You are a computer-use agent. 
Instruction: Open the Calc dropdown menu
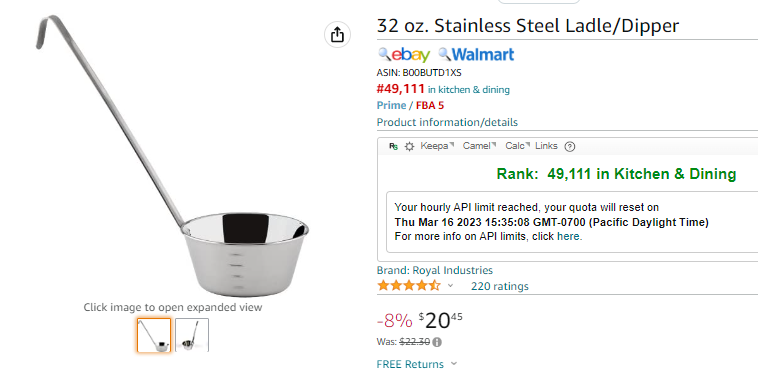(x=518, y=146)
